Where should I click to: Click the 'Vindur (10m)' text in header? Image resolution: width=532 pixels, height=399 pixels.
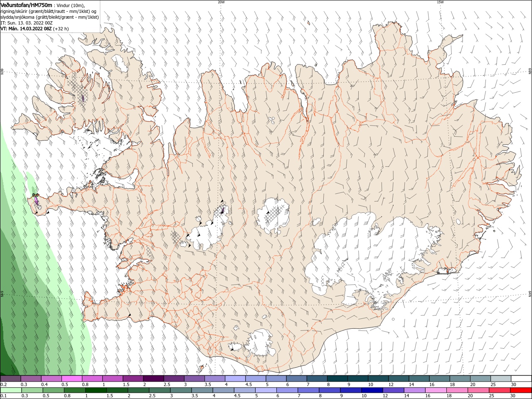tap(70, 5)
